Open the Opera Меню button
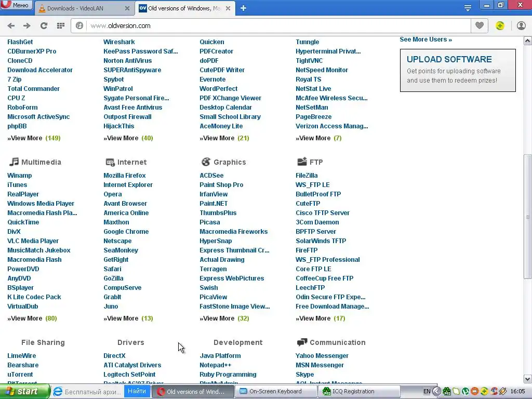The height and width of the screenshot is (399, 532). [x=16, y=5]
